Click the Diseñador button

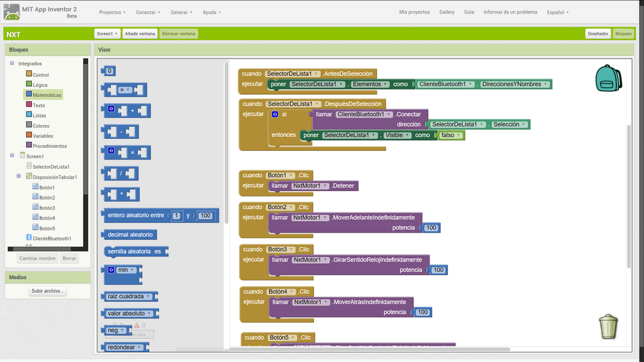597,34
